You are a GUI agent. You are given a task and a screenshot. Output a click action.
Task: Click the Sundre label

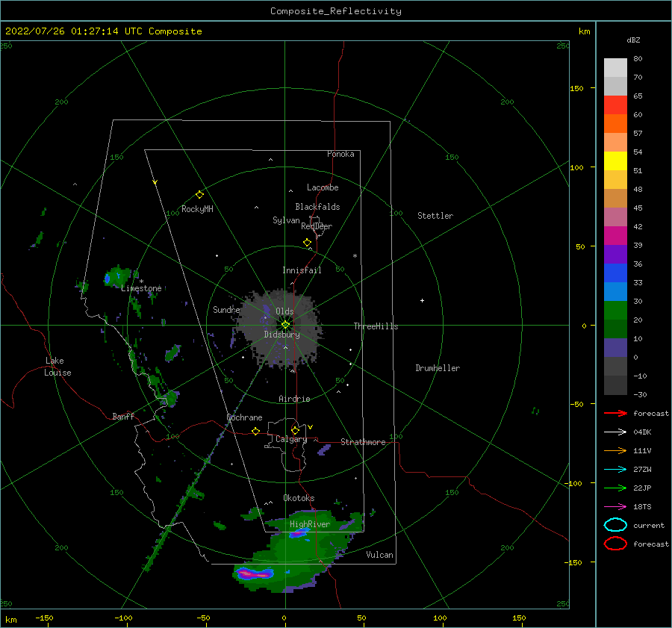pos(226,309)
